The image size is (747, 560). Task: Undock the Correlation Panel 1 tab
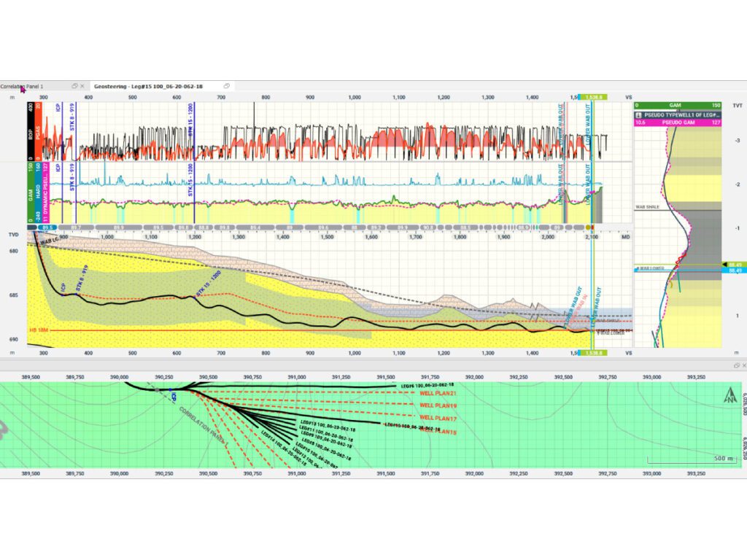coord(74,86)
